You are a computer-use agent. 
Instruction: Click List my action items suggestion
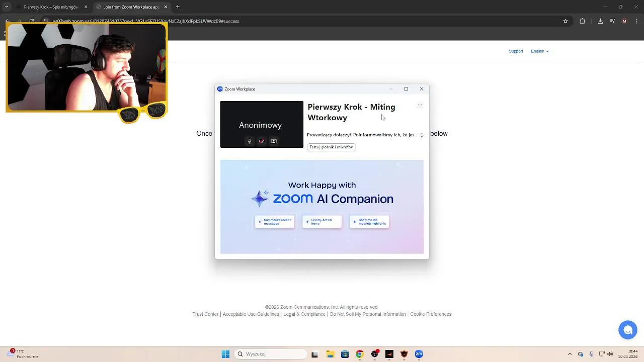322,222
